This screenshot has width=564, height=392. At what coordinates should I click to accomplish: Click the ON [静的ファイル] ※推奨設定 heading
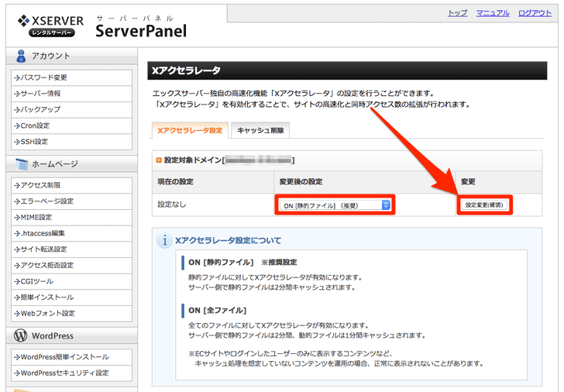pos(242,263)
